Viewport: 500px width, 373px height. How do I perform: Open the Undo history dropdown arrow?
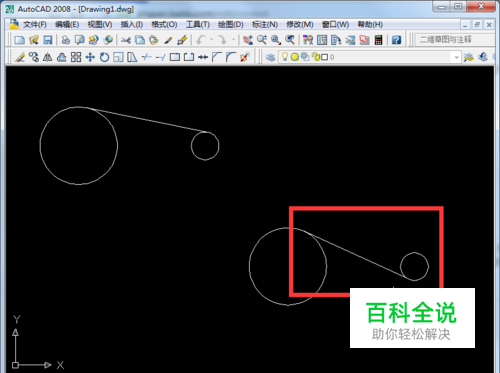(211, 40)
